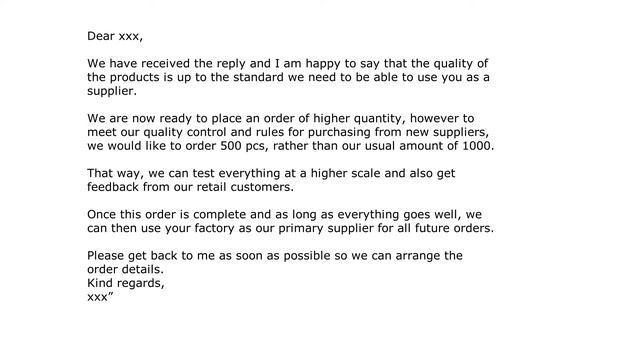
Task: Click the final signature 'xxx”'
Action: point(100,297)
